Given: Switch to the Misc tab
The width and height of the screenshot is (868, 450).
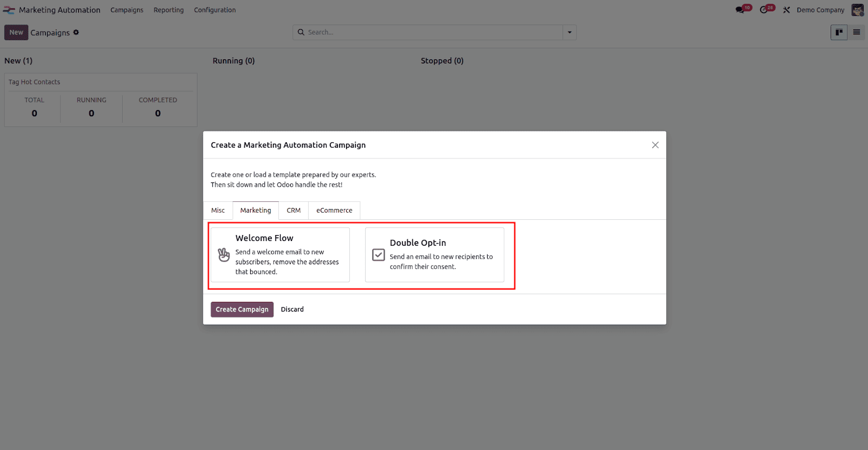Looking at the screenshot, I should pos(218,211).
